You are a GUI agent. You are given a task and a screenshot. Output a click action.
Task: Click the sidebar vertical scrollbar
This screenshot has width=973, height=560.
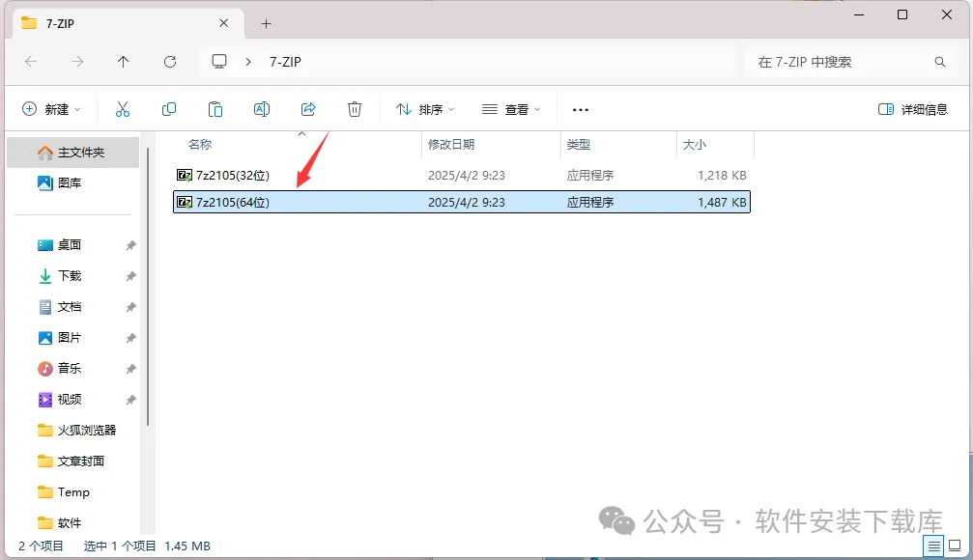point(148,287)
